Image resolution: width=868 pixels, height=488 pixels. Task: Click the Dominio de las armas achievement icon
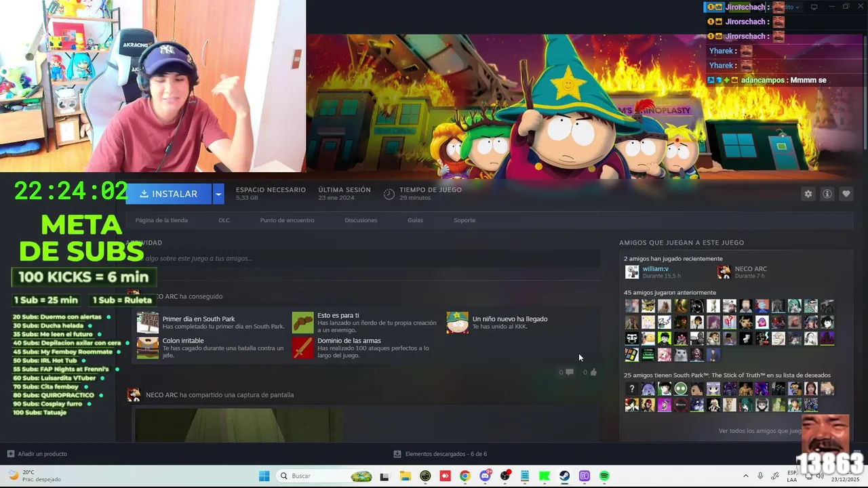[303, 348]
